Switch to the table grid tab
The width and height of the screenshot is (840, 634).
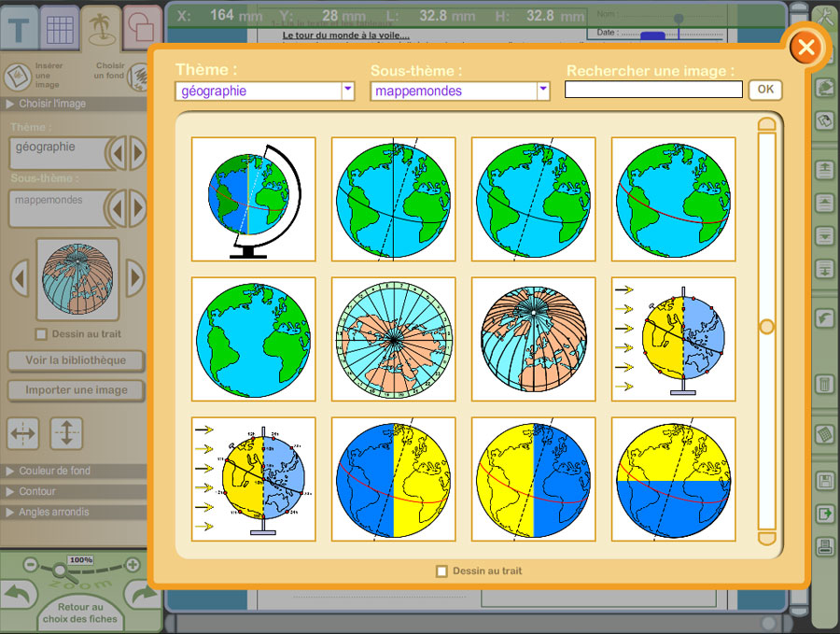point(61,30)
